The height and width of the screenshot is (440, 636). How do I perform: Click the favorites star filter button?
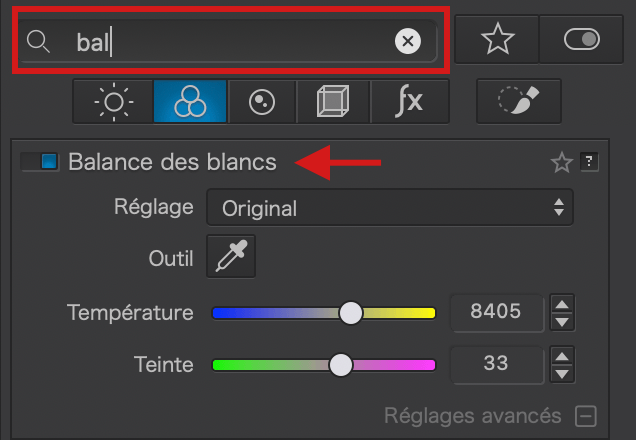498,39
